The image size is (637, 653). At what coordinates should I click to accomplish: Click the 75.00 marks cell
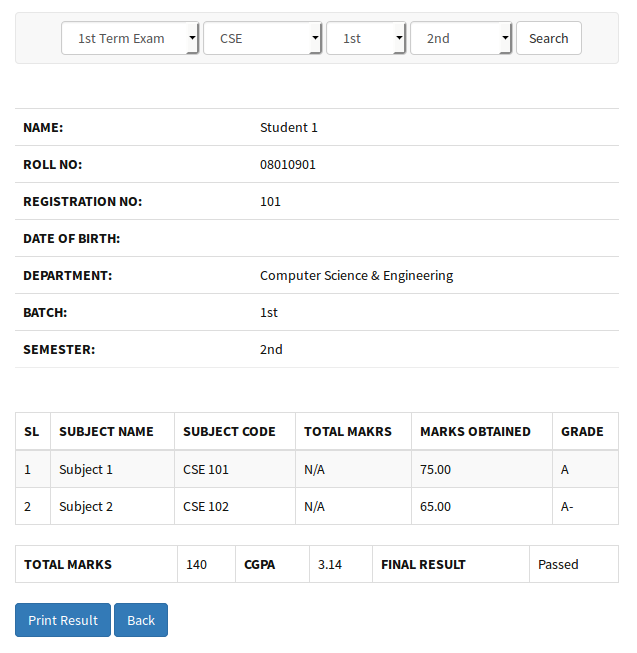tap(435, 469)
